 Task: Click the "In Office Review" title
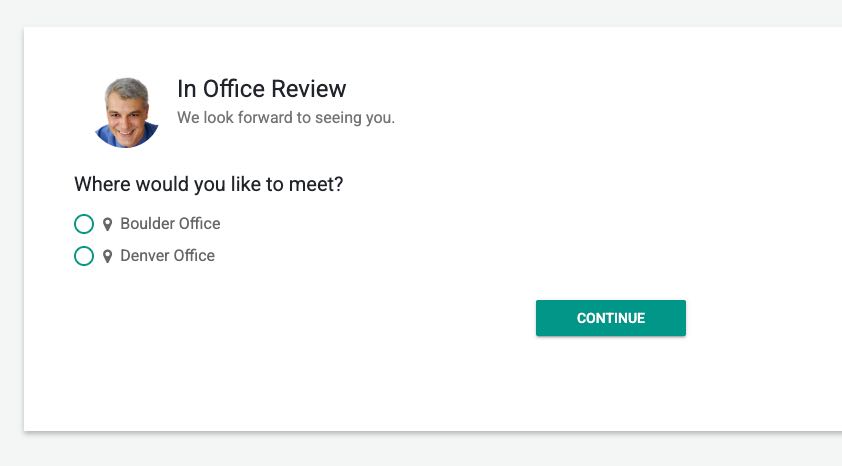pos(261,89)
